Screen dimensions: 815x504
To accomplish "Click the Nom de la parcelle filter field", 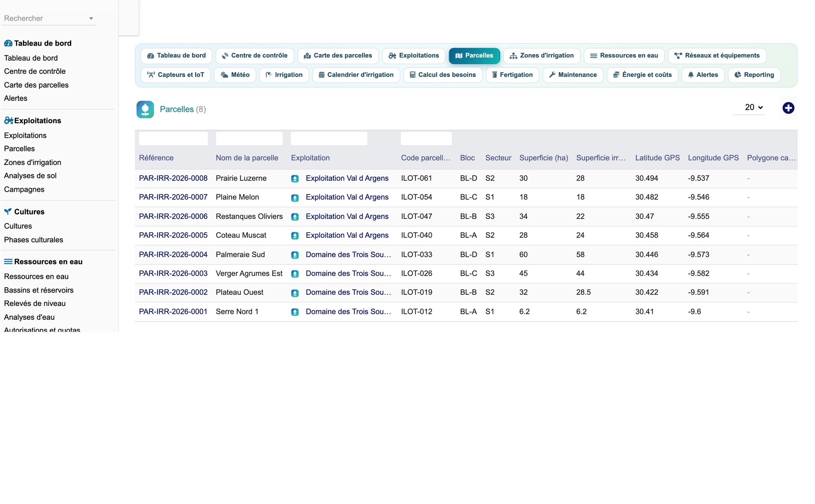I will pos(249,139).
